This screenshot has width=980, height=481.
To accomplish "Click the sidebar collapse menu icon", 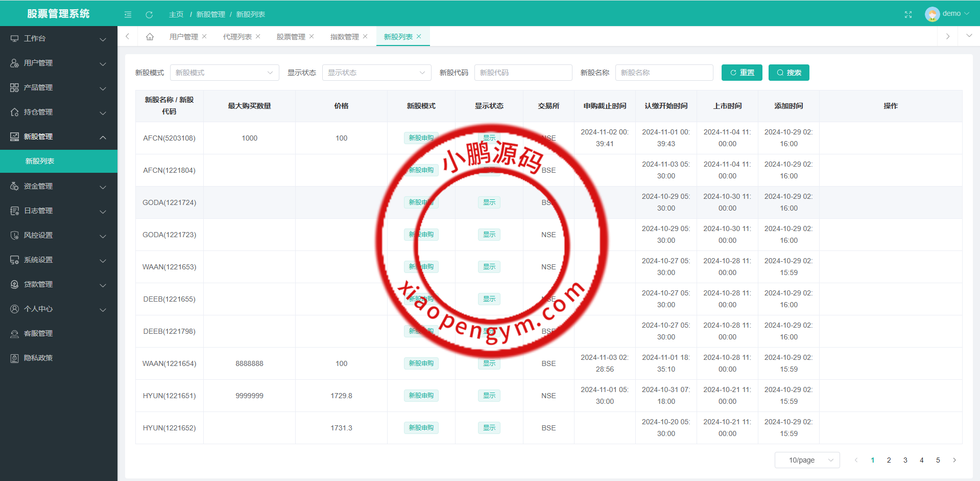I will tap(128, 14).
